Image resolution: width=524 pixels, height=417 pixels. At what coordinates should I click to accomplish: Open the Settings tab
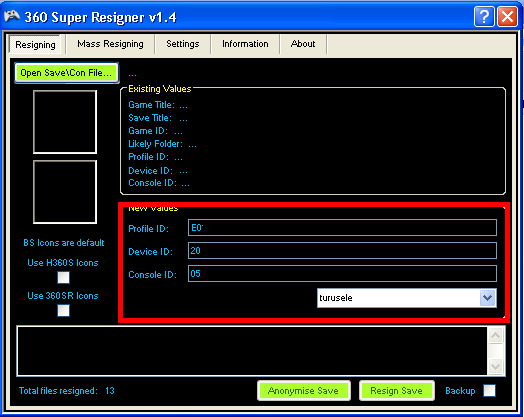(182, 44)
